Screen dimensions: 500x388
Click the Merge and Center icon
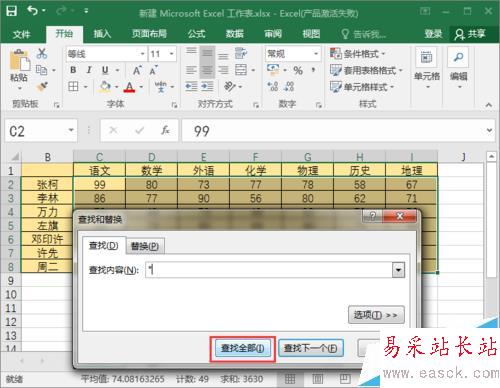(241, 70)
